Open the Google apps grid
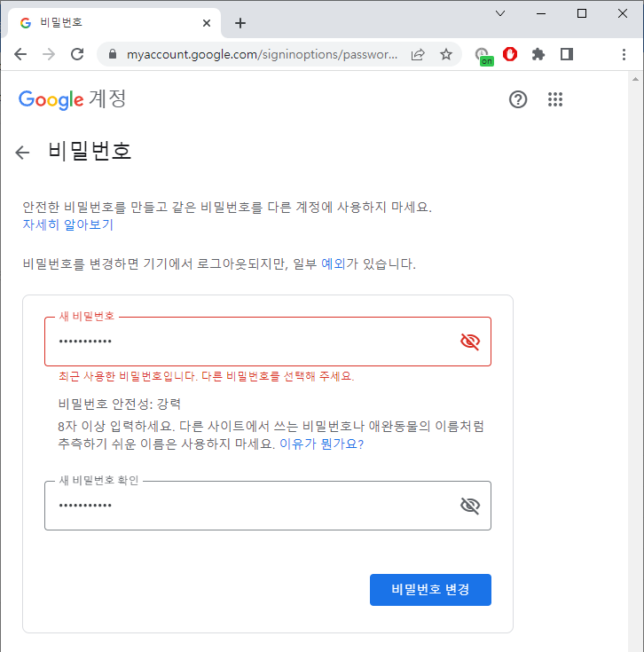Image resolution: width=644 pixels, height=652 pixels. coord(555,99)
